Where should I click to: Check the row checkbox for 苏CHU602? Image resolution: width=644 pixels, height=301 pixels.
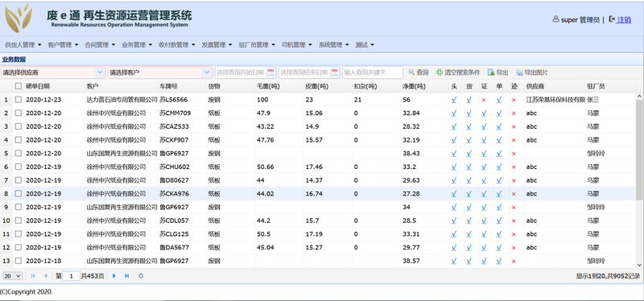click(18, 167)
